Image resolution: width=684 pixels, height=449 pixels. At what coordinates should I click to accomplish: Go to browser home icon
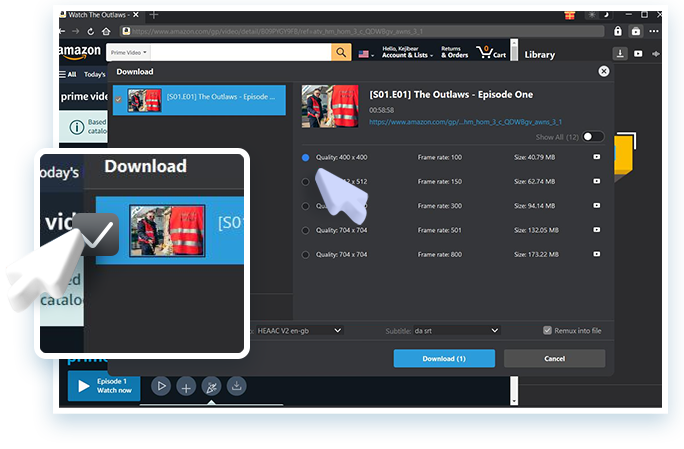pos(106,31)
